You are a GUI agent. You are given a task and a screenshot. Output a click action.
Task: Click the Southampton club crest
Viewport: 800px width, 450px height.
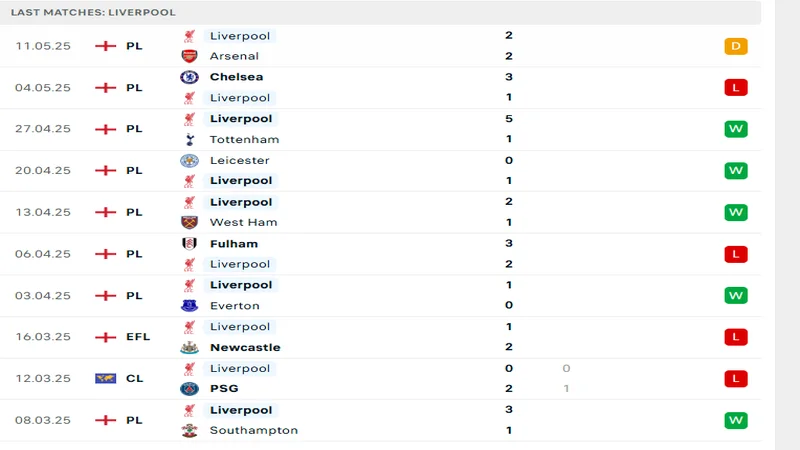189,430
